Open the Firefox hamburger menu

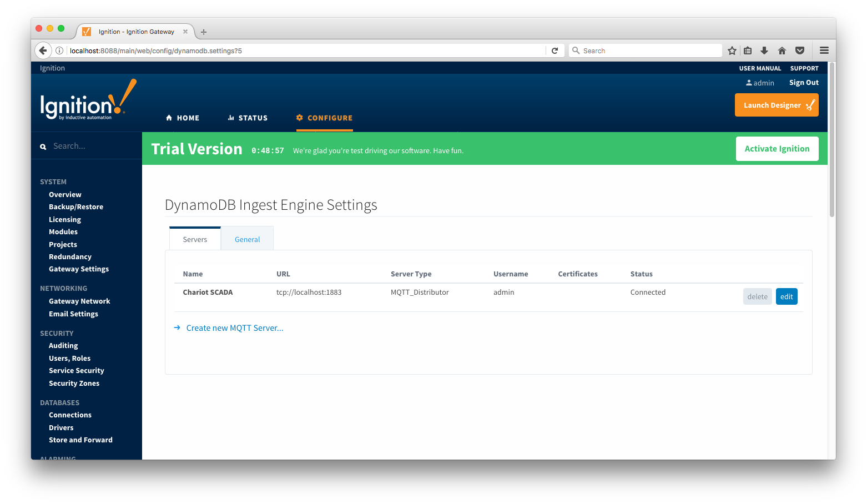click(824, 51)
